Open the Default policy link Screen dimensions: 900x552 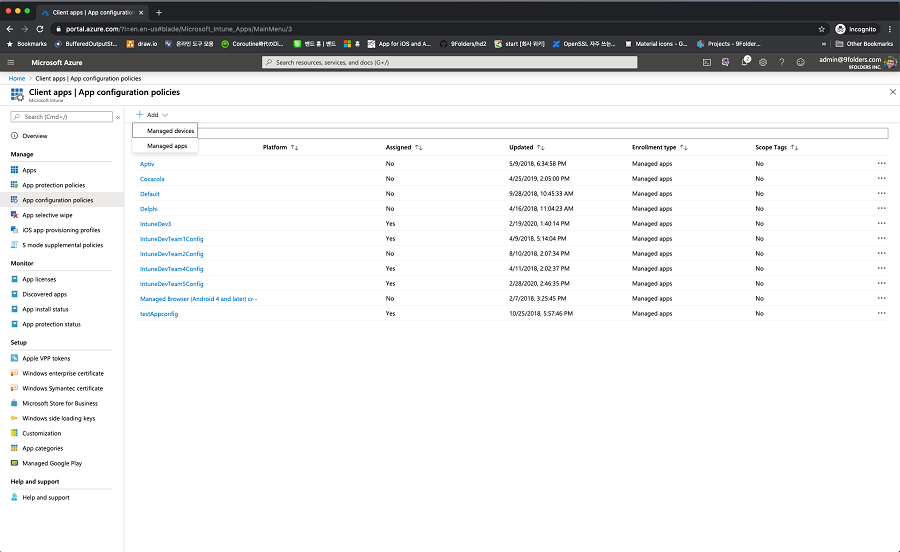tap(150, 194)
